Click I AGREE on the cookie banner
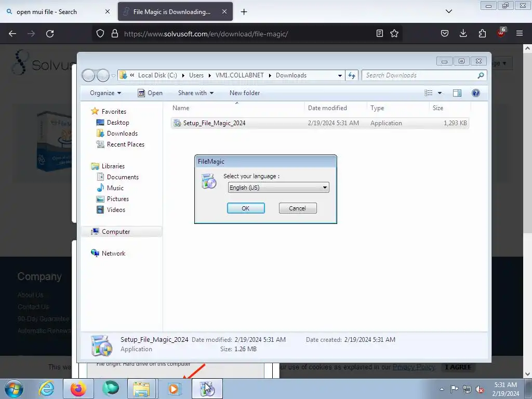The height and width of the screenshot is (399, 532). coord(458,367)
